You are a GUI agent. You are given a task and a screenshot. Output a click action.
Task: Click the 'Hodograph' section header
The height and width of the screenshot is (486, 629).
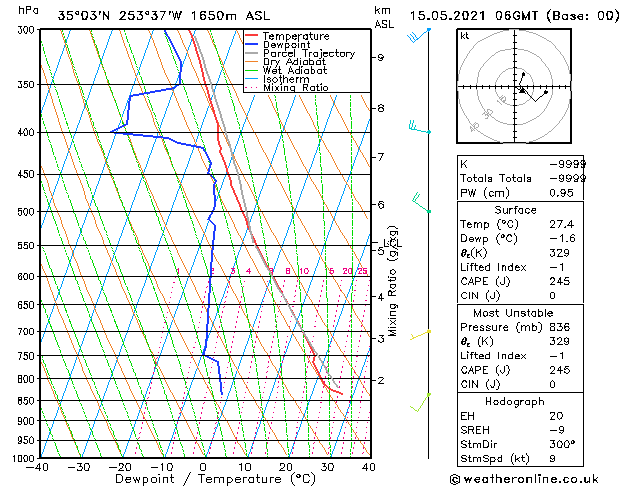click(515, 402)
